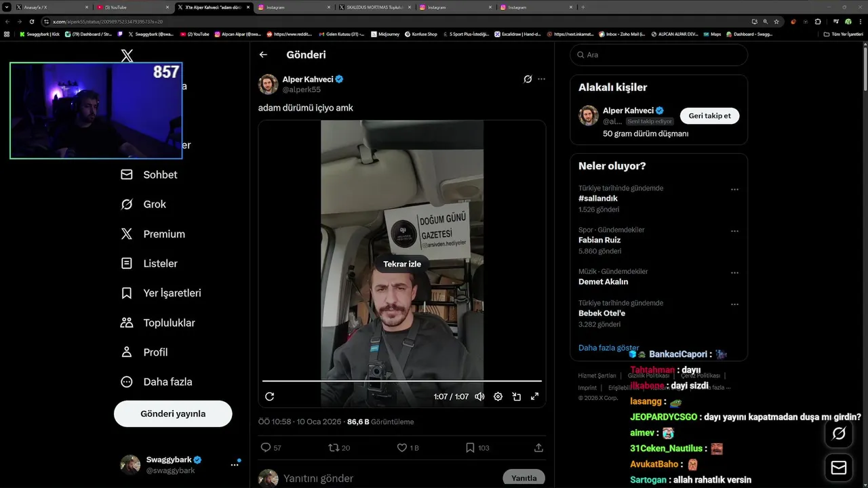
Task: Open the Demet Akalın trending topic
Action: [604, 281]
